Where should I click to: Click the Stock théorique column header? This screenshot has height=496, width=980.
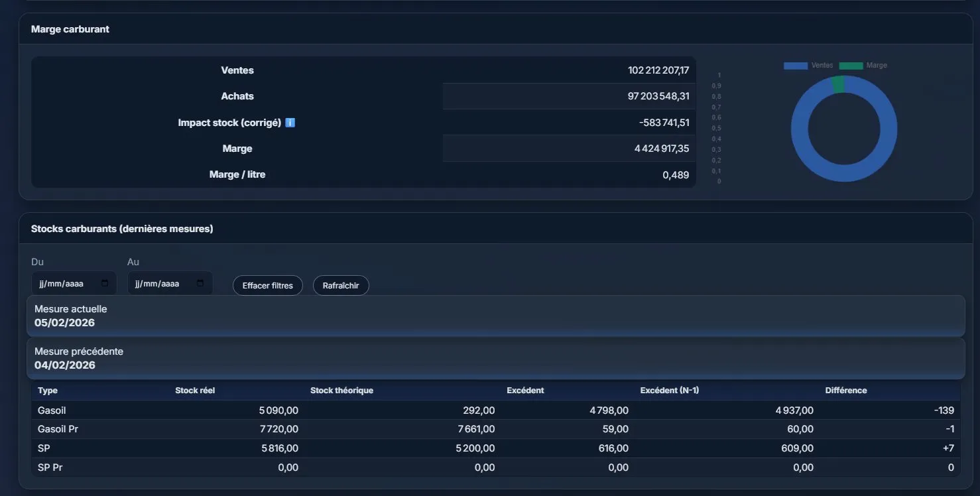(341, 391)
